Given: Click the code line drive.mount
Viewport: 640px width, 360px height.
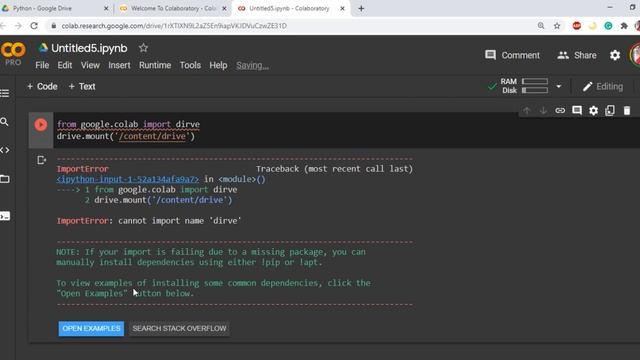Looking at the screenshot, I should click(126, 136).
